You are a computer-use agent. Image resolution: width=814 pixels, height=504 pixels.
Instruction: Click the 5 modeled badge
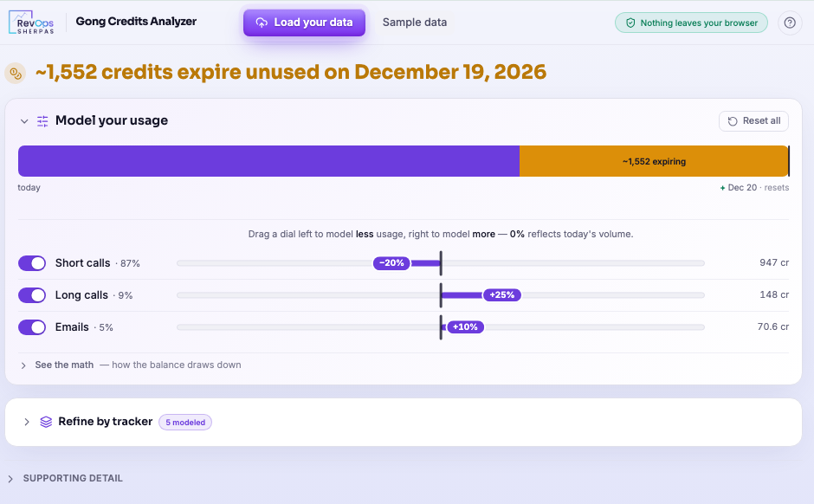tap(185, 423)
